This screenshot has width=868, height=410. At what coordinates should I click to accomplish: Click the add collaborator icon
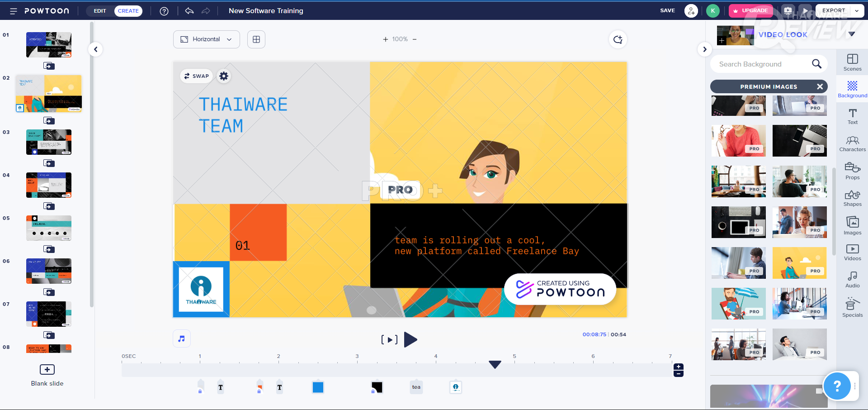pyautogui.click(x=691, y=11)
